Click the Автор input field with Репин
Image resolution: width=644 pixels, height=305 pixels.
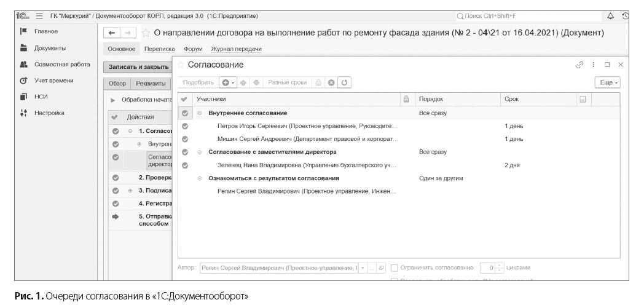[x=279, y=267]
